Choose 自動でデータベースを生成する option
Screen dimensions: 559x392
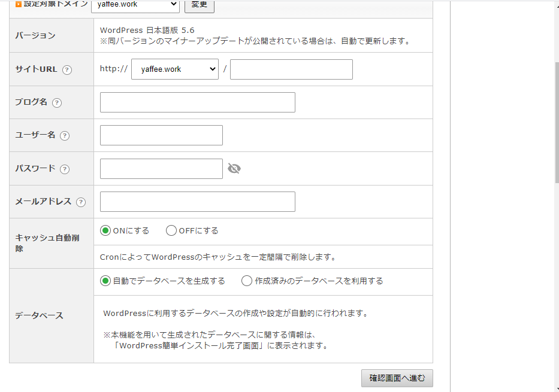[x=106, y=281]
